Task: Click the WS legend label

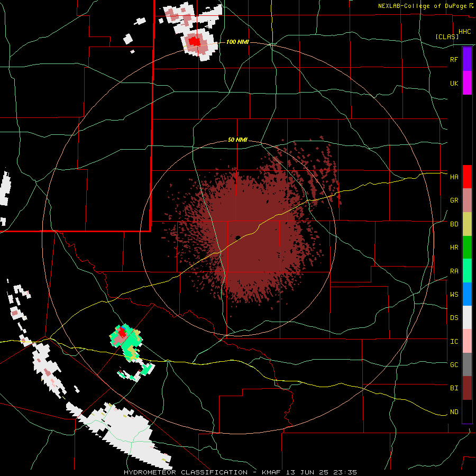Action: 454,295
